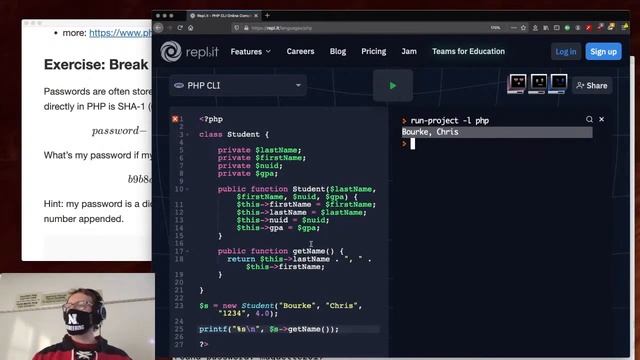The image size is (640, 360).
Task: Open the Jam menu item
Action: [409, 51]
